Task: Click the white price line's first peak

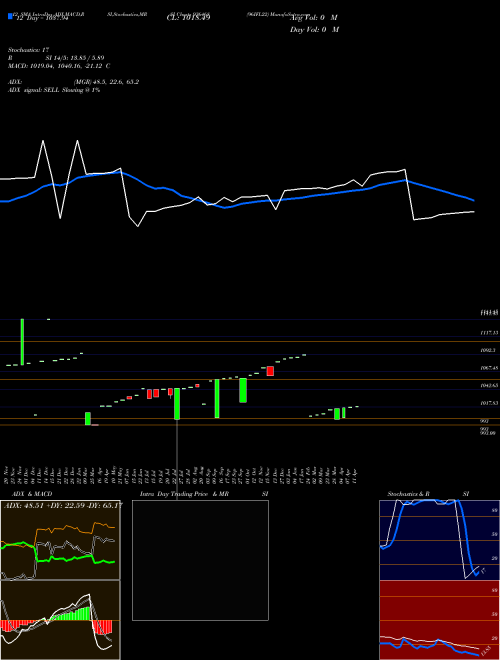Action: [43, 141]
